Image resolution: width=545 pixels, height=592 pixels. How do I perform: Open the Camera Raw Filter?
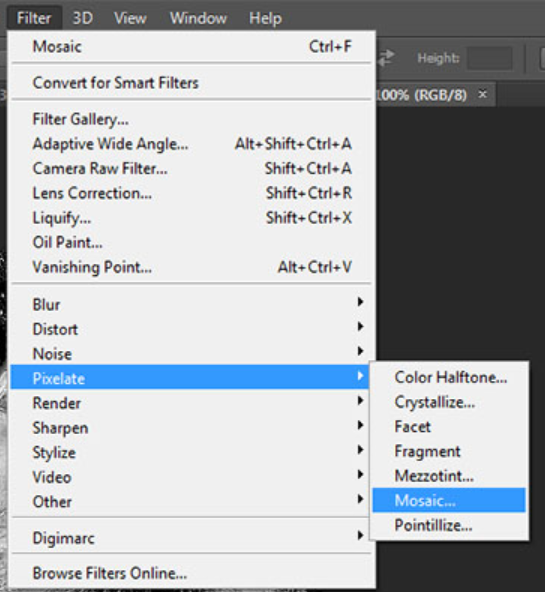tap(189, 168)
